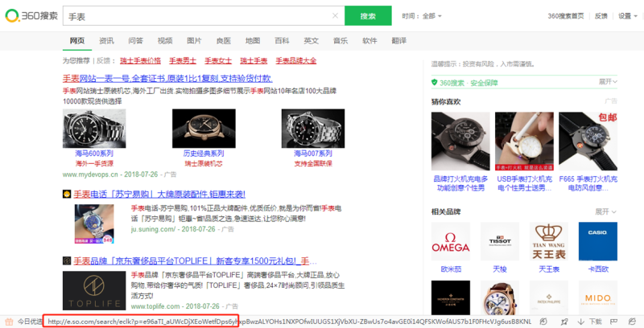Open the 海马007系列 link

313,154
